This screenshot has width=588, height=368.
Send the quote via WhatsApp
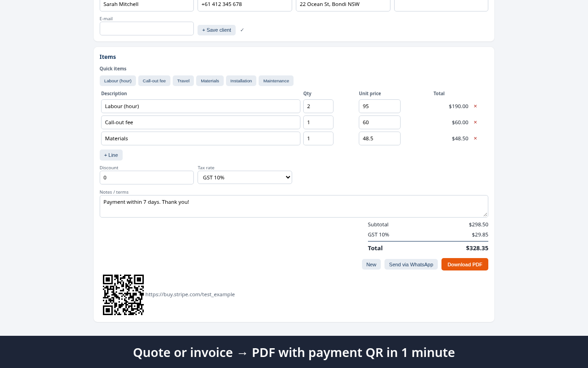pos(411,264)
